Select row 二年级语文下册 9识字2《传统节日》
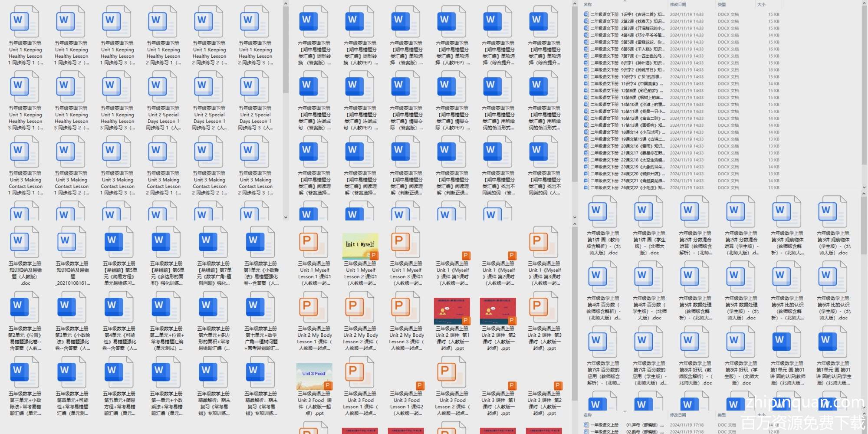 (682, 70)
